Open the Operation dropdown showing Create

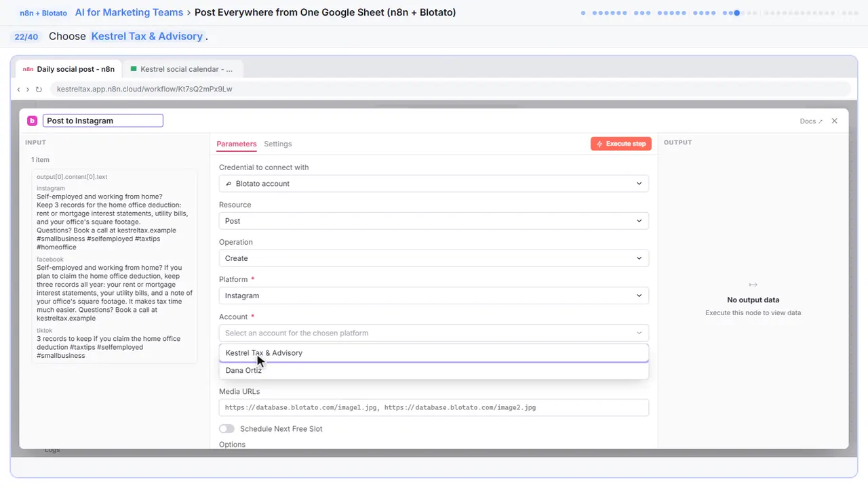point(434,258)
